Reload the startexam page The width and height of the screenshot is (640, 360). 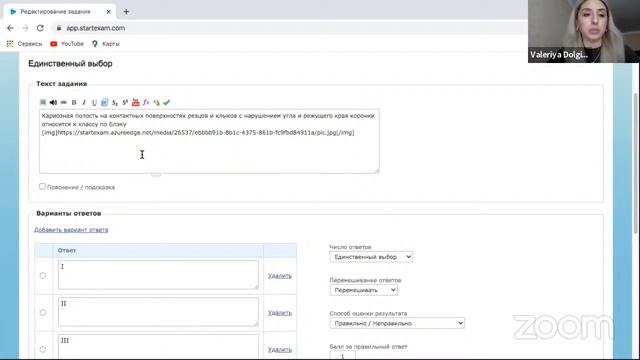tap(40, 28)
